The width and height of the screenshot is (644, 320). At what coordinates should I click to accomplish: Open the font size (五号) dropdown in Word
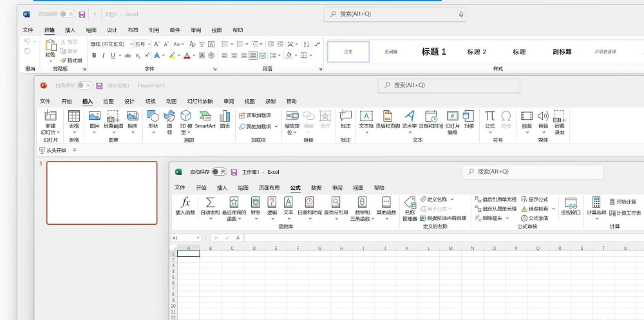149,44
